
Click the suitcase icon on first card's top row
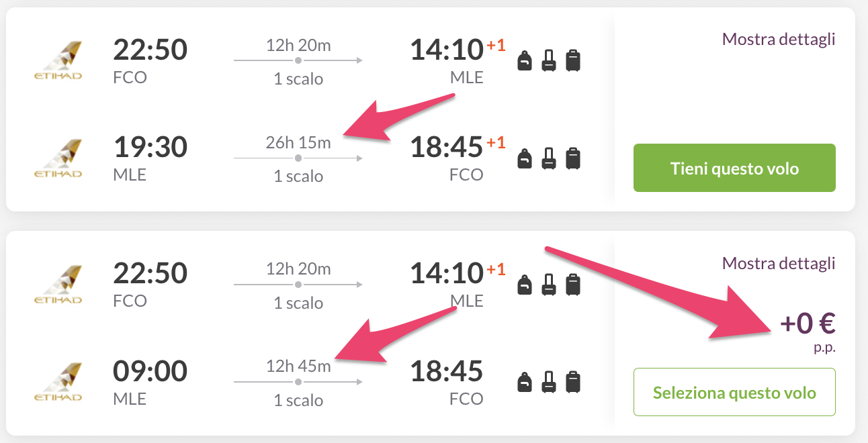(572, 60)
